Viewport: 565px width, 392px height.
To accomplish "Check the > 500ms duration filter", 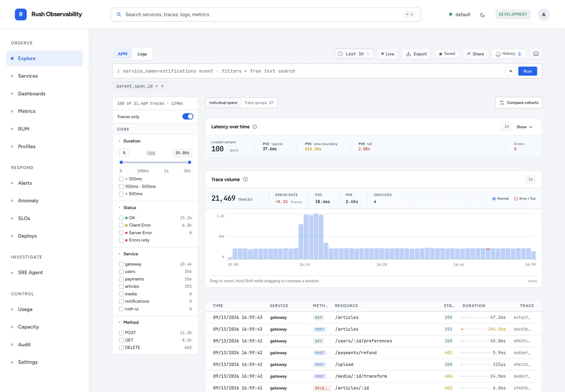I will click(121, 194).
